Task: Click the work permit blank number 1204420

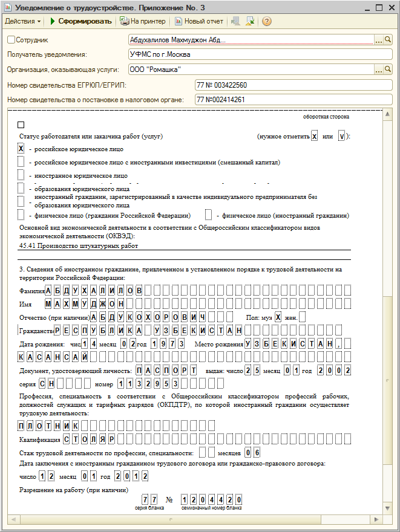Action: coord(211,499)
